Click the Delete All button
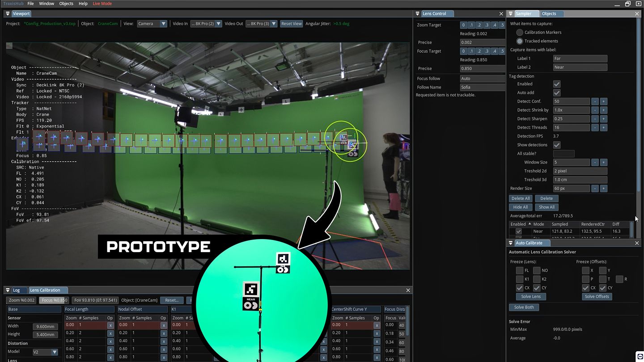Screen dimensions: 644x362 (x=521, y=198)
